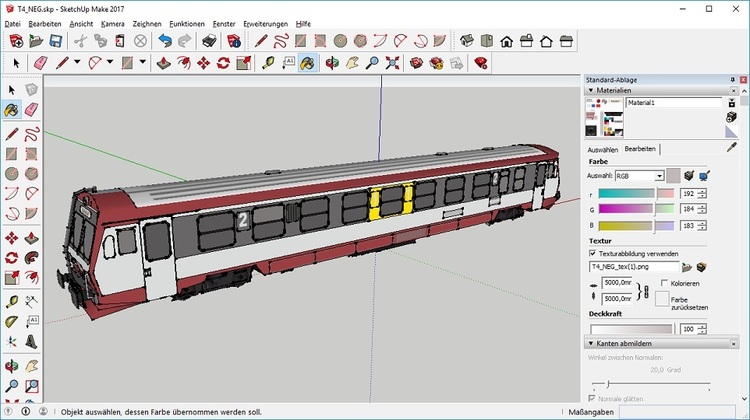Open the Bearbeiten menu in menu bar
This screenshot has height=420, width=750.
coord(45,24)
